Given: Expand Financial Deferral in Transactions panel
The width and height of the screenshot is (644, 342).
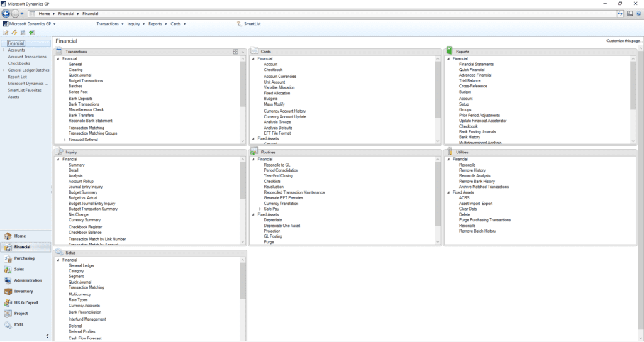Looking at the screenshot, I should 65,140.
